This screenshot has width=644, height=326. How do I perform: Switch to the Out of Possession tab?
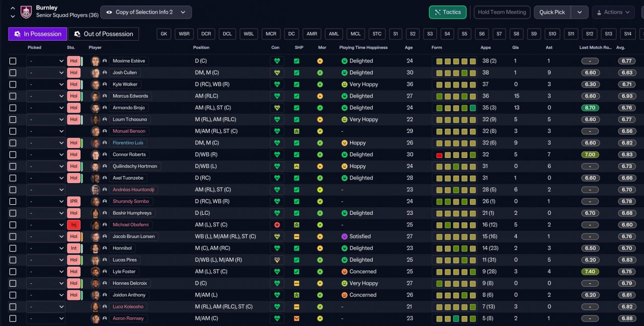(x=104, y=34)
